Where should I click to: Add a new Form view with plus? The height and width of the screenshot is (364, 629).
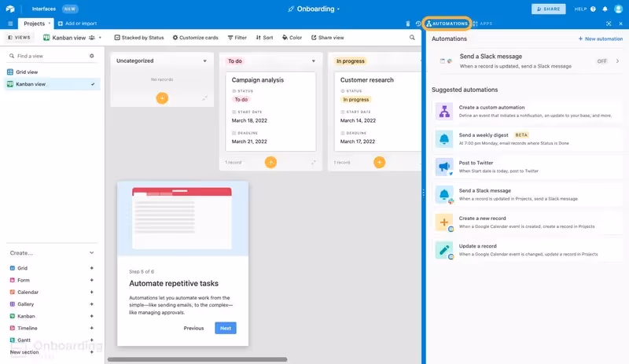(x=92, y=280)
